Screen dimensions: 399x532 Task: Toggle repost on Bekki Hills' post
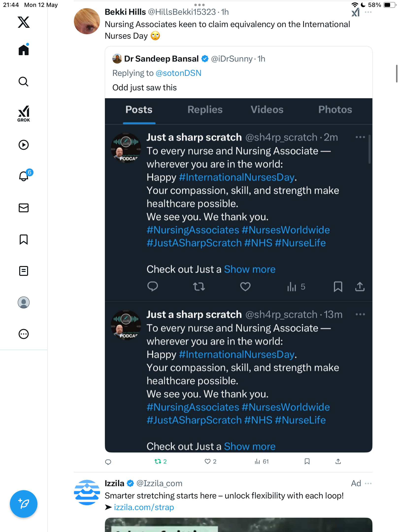pyautogui.click(x=158, y=461)
